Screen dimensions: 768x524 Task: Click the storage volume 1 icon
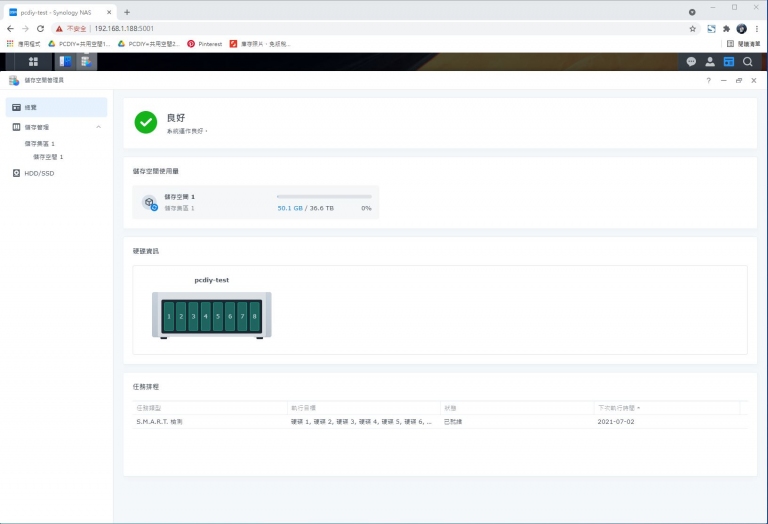point(149,202)
